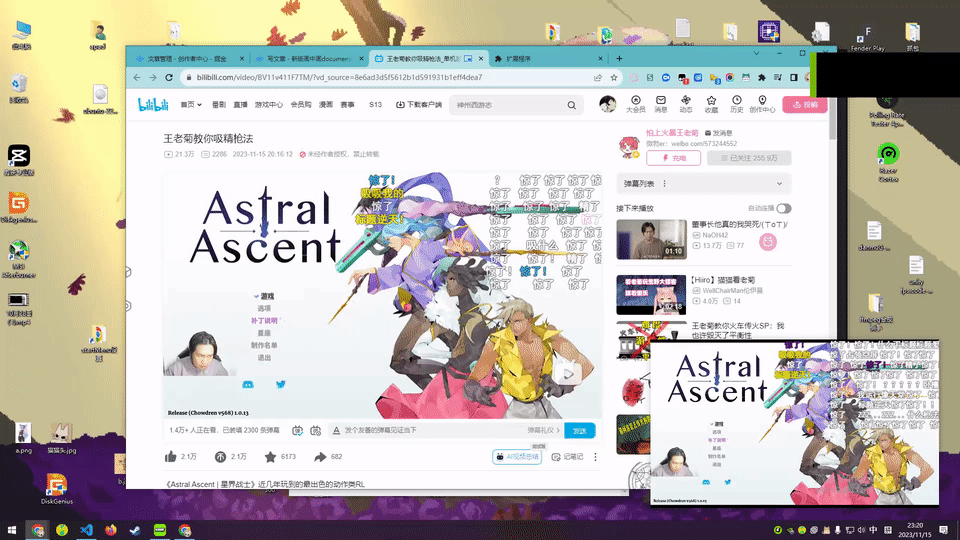Open Firefox from the taskbar
The width and height of the screenshot is (960, 540).
(x=111, y=530)
